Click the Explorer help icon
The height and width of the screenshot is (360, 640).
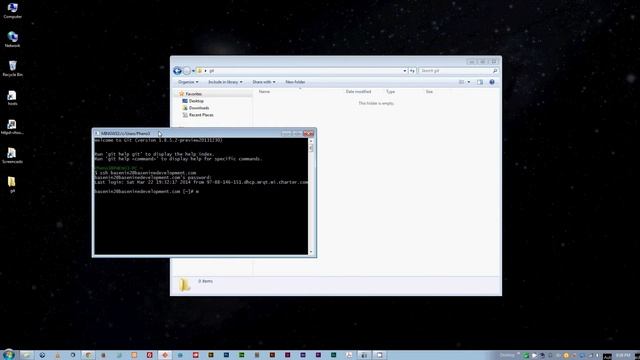(x=492, y=82)
